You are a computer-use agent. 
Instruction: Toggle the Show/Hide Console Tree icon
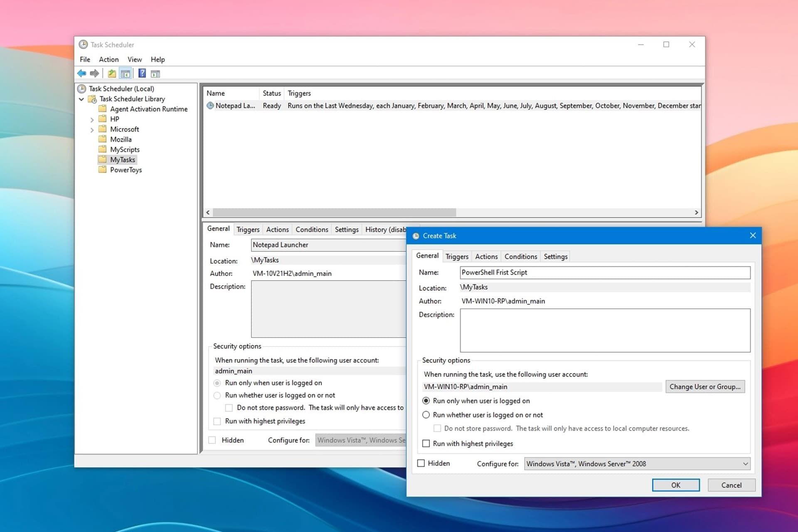pyautogui.click(x=126, y=74)
